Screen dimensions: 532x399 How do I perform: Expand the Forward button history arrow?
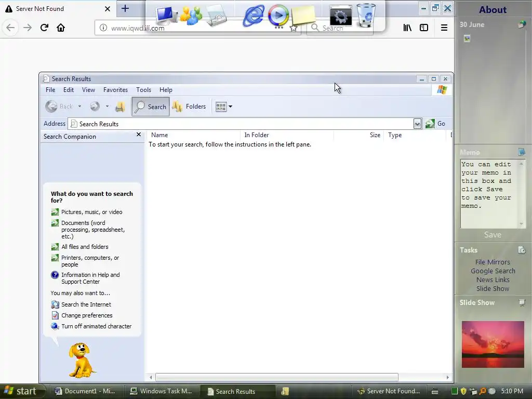[107, 107]
